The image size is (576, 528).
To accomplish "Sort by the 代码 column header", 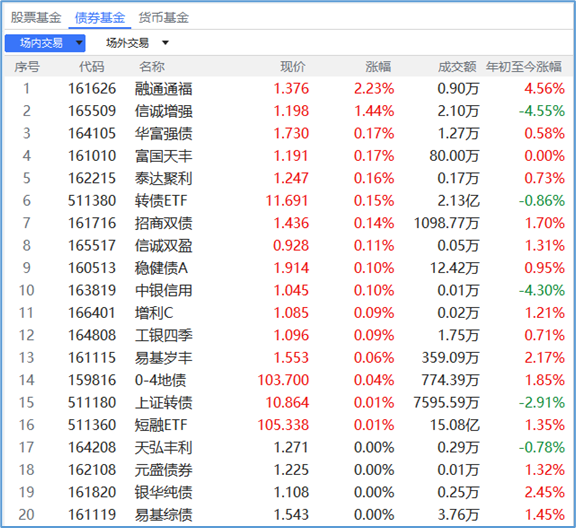I will 92,67.
